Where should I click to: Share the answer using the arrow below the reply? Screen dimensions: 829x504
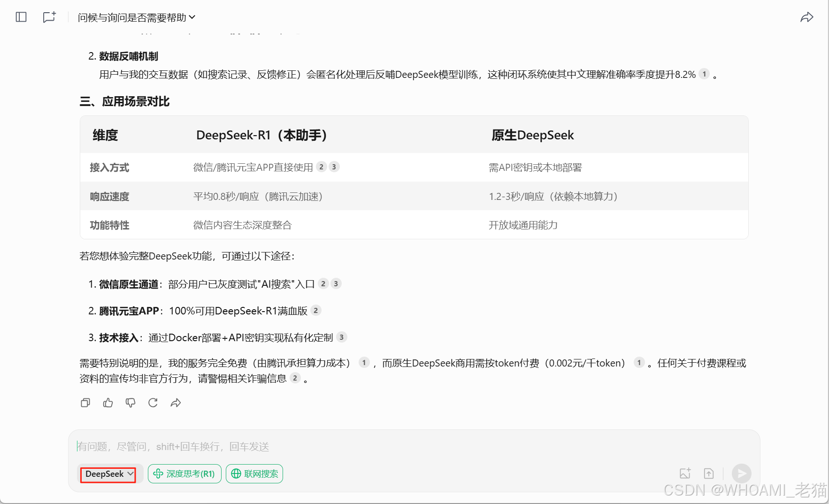tap(176, 403)
